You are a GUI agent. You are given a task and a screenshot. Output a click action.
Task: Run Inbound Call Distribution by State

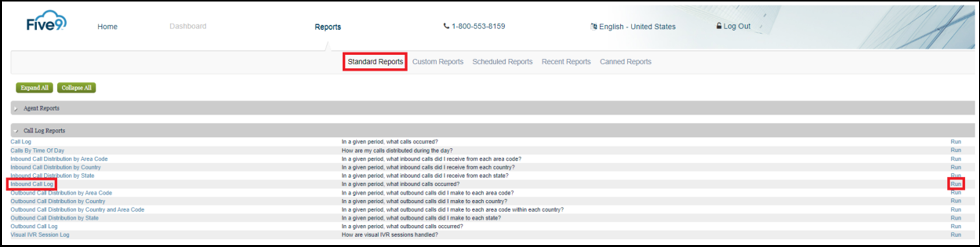955,176
